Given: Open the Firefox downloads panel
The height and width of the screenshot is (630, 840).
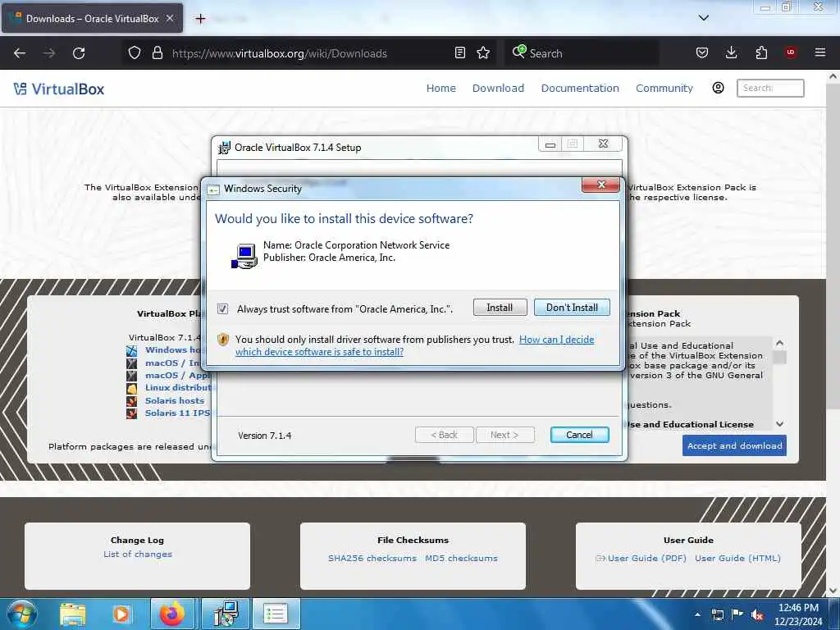Looking at the screenshot, I should pos(731,52).
